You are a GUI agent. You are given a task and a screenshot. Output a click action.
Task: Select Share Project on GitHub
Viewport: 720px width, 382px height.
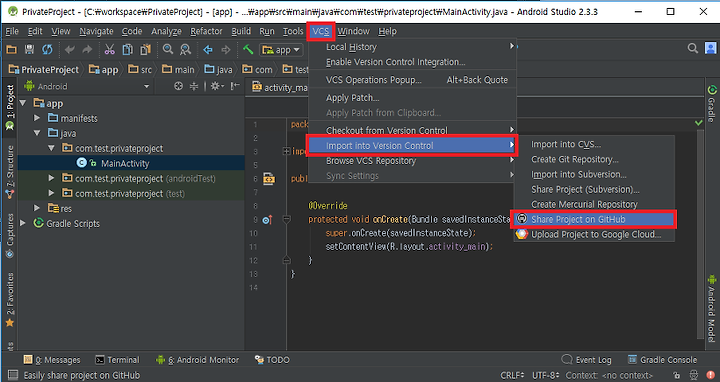click(594, 219)
